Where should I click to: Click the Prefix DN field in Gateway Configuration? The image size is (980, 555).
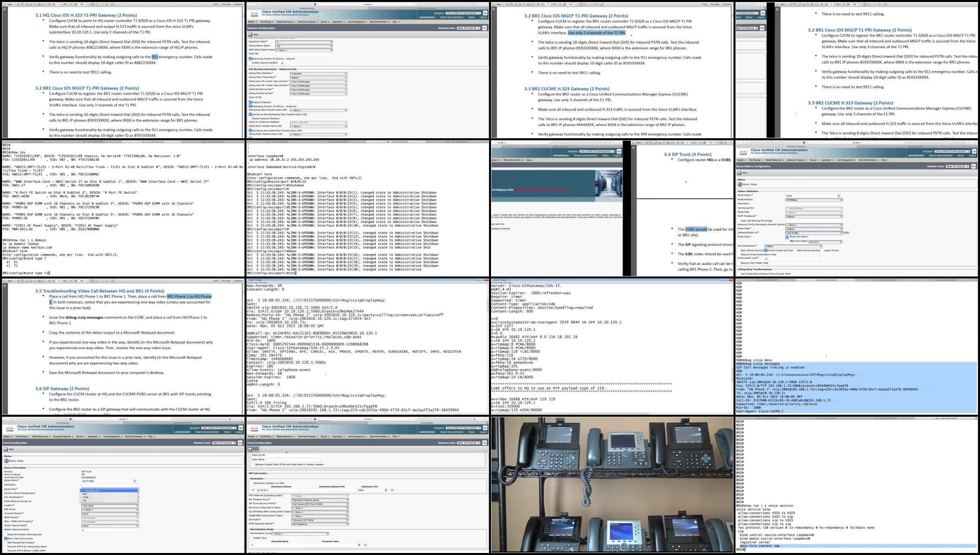(304, 54)
